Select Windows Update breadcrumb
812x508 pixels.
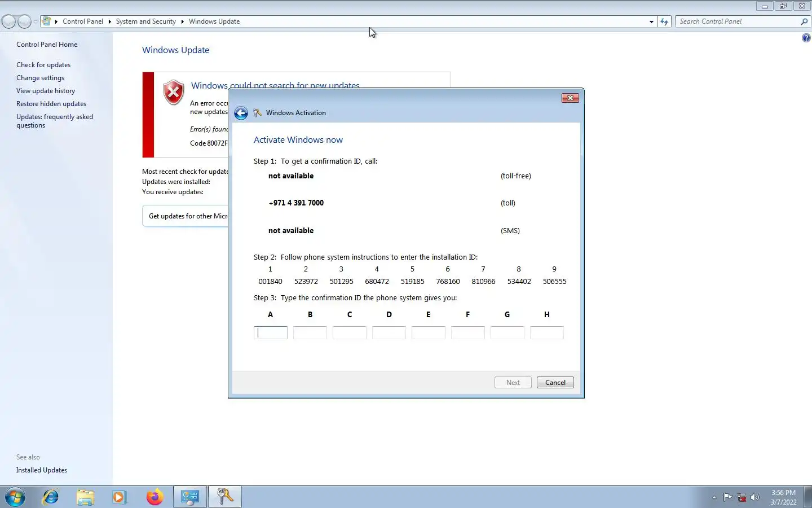click(x=214, y=21)
